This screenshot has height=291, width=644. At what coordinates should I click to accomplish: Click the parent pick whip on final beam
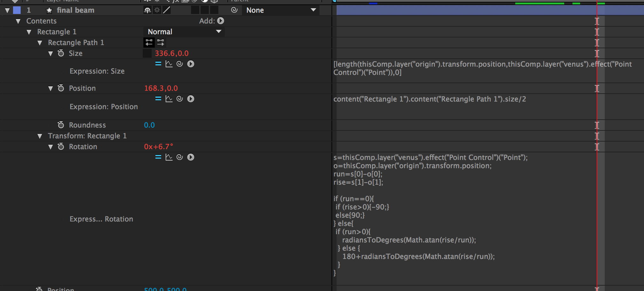(234, 10)
